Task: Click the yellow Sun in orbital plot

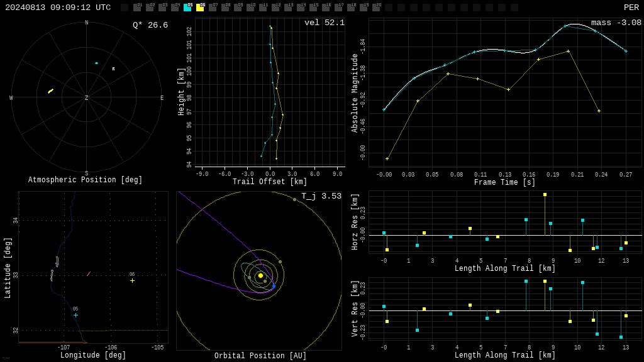Action: click(260, 275)
